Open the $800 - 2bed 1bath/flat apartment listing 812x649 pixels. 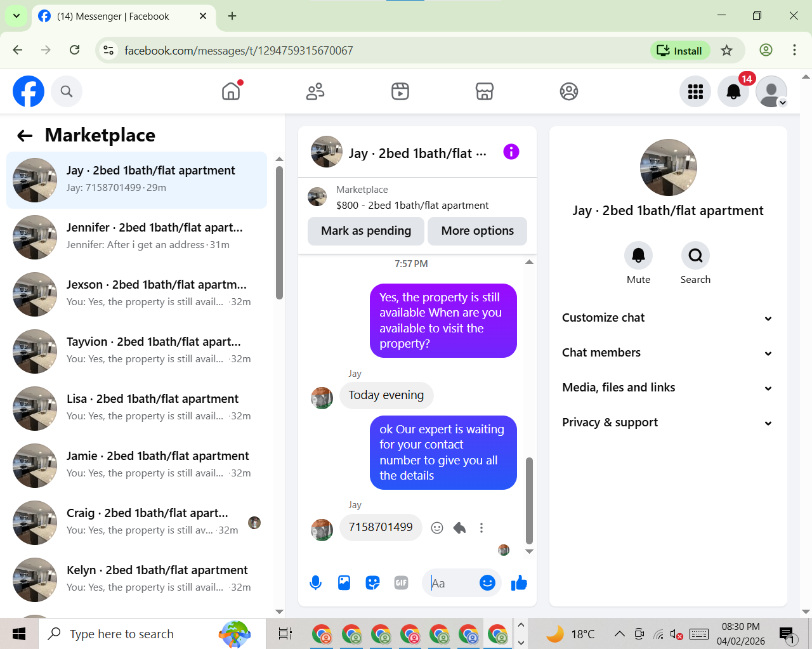click(412, 205)
